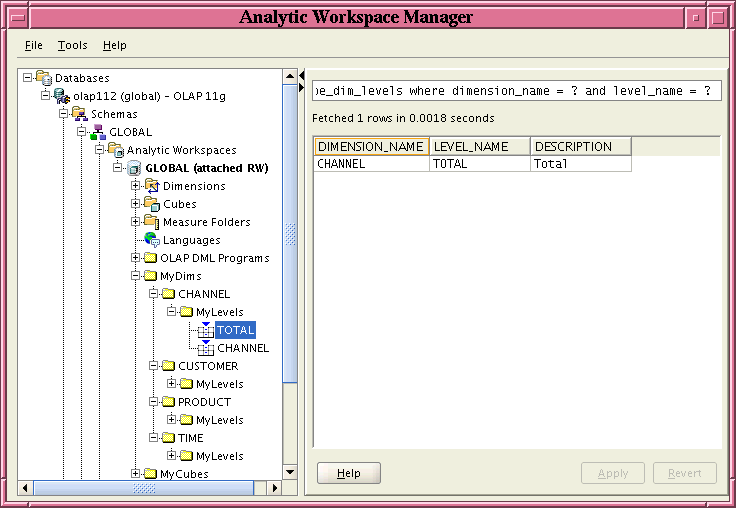Click the Cubes folder icon
736x508 pixels.
click(152, 204)
